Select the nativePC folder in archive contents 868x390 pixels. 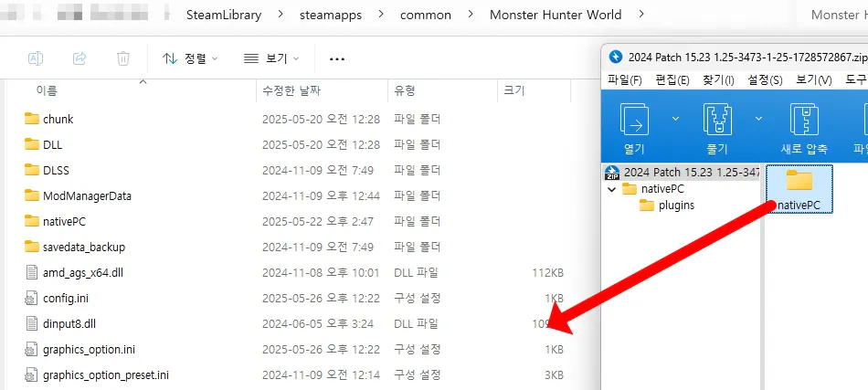tap(799, 189)
